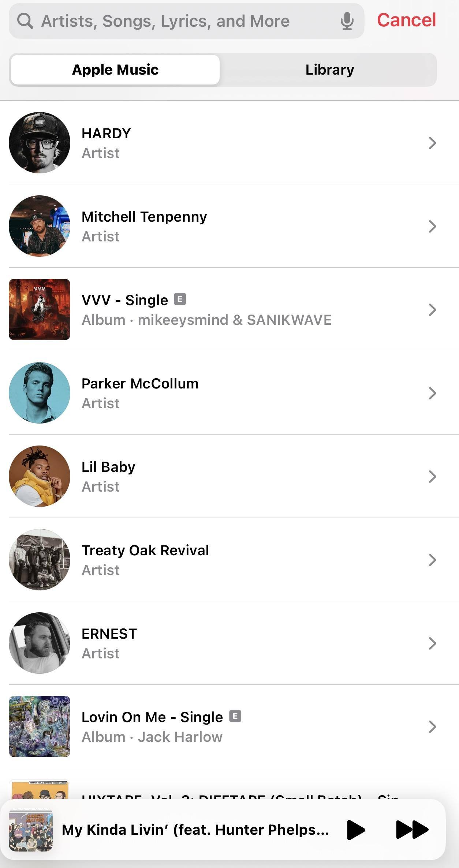
Task: Open Lovin On Me album artwork
Action: (40, 726)
